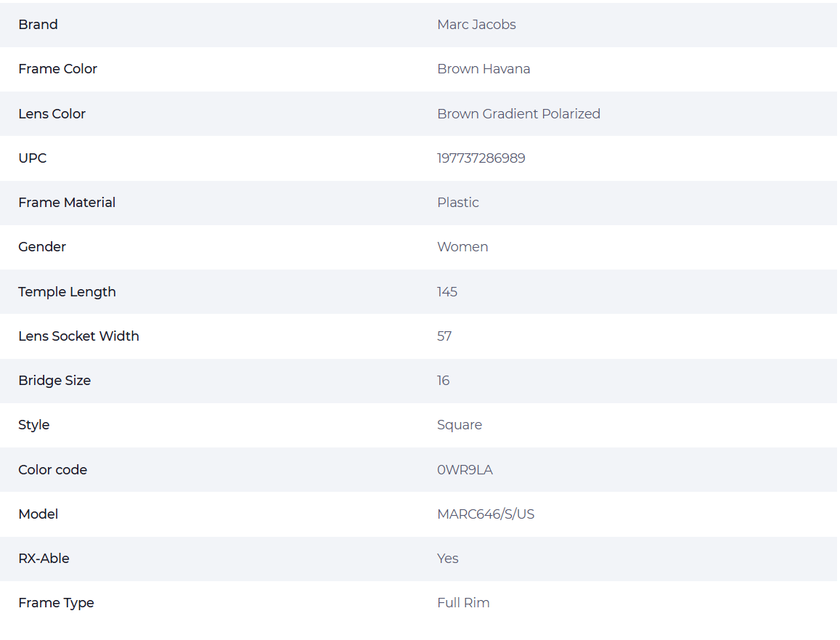The image size is (840, 640).
Task: Click the Full Rim frame type value
Action: 463,603
